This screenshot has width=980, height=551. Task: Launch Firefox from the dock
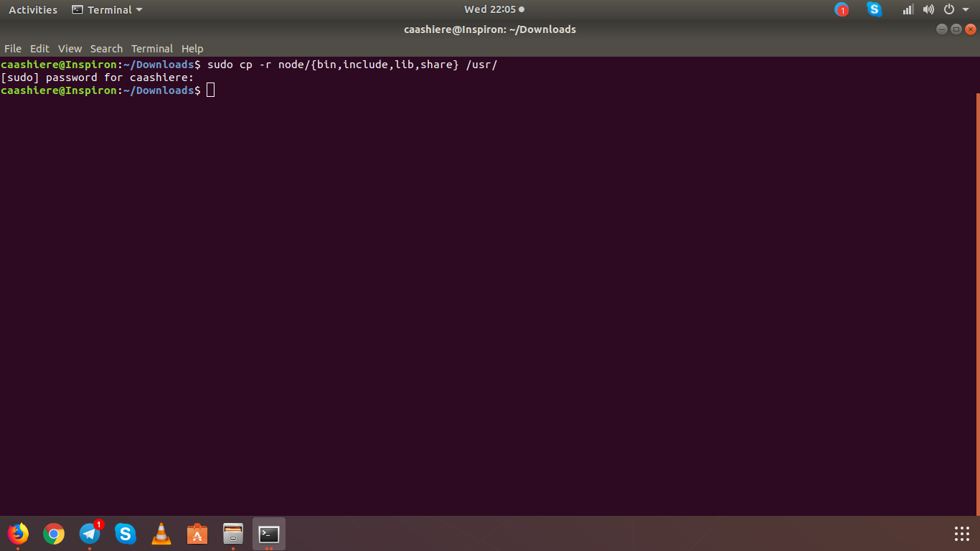18,534
